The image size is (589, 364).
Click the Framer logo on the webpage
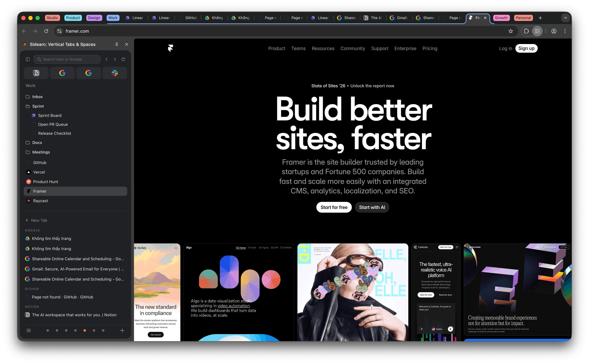point(171,48)
